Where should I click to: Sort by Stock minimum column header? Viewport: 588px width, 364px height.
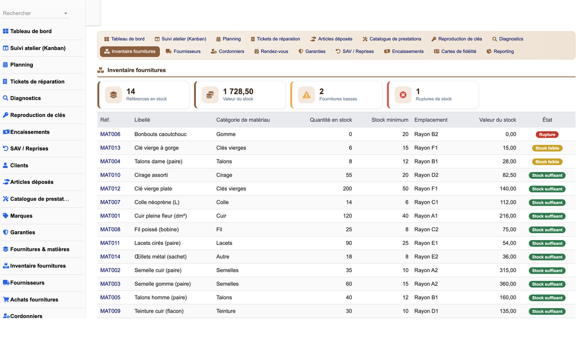390,120
